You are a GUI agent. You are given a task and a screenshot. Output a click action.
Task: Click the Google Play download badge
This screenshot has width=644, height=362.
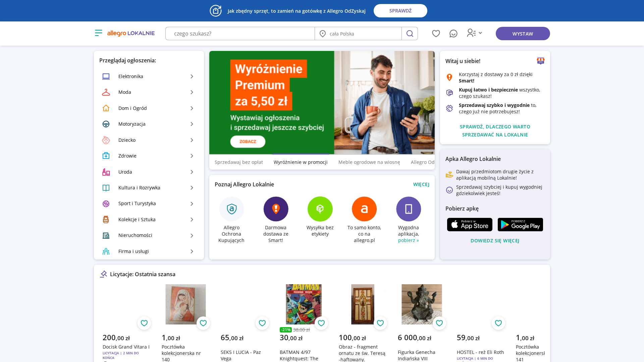[x=520, y=225]
